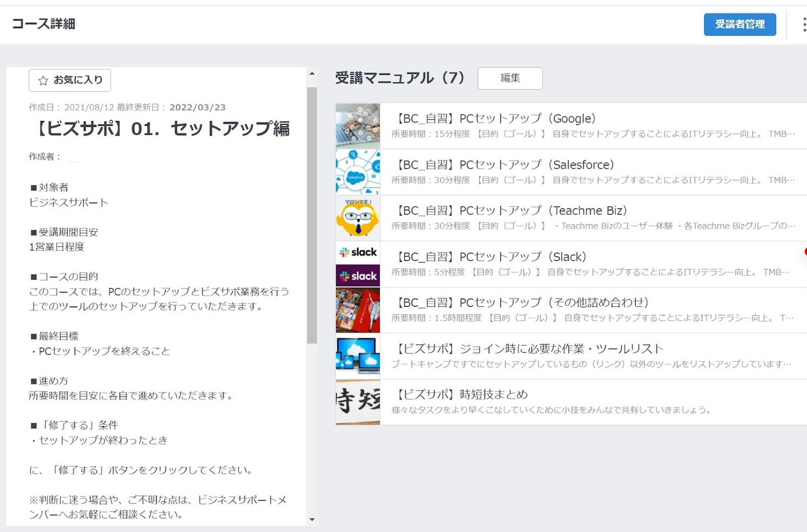Click the last-updated date 2022/03/23

(197, 108)
